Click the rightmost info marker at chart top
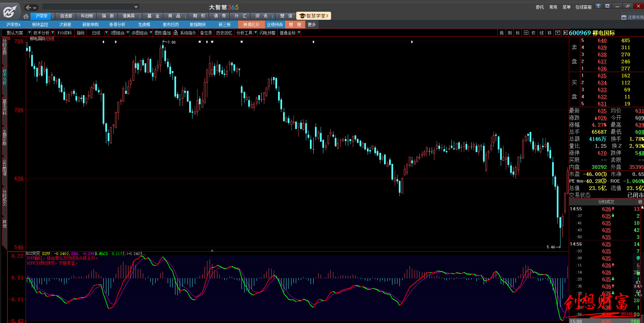The height and width of the screenshot is (323, 644). click(412, 42)
